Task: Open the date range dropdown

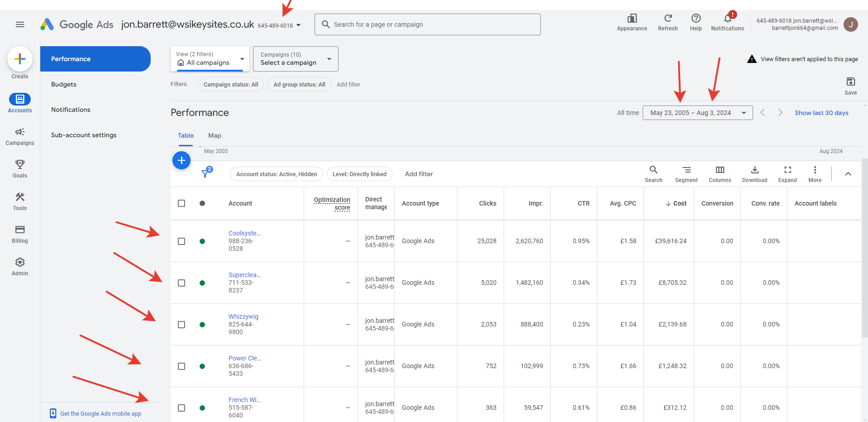Action: pos(697,113)
